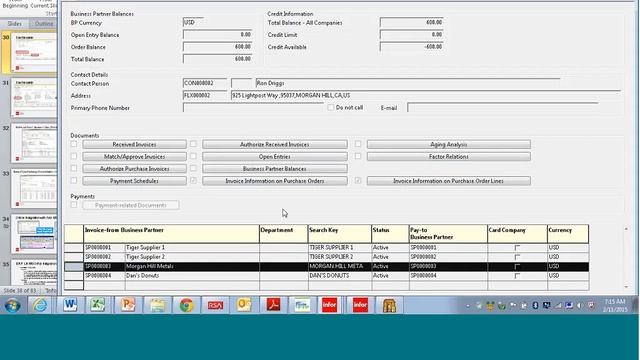Viewport: 640px width, 360px height.
Task: Launch Google Chrome from the taskbar
Action: [186, 305]
